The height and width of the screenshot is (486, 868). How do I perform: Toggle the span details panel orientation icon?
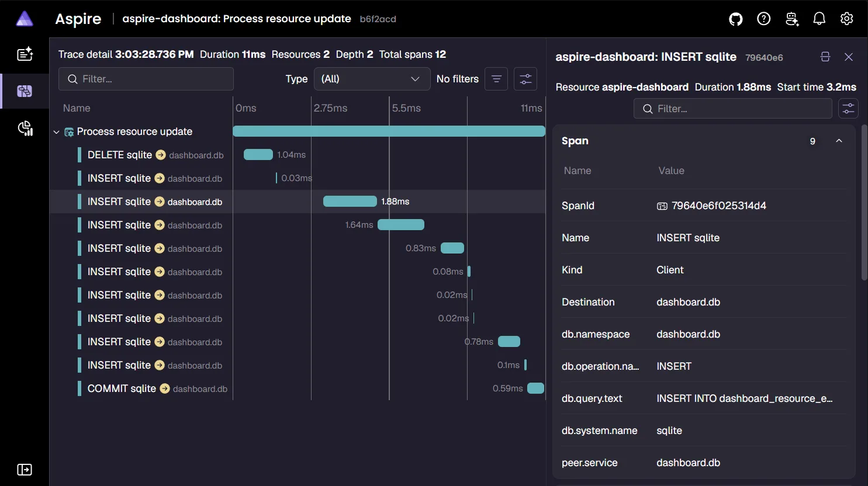click(x=825, y=57)
